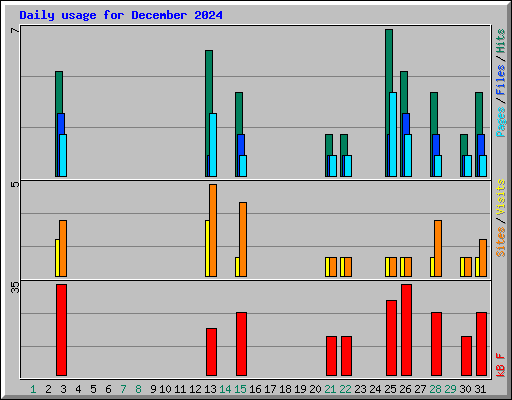Viewport: 512px width, 400px height.
Task: Click the yellow visits bar for day 3
Action: (x=57, y=258)
